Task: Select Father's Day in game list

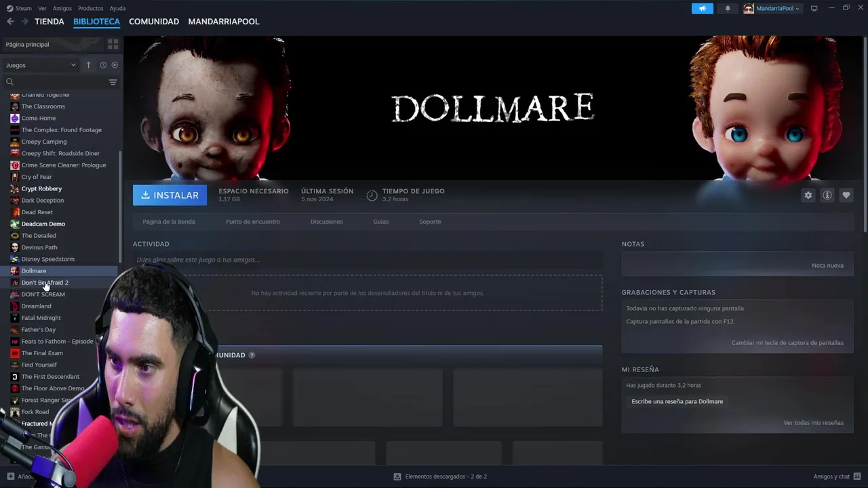Action: click(39, 330)
